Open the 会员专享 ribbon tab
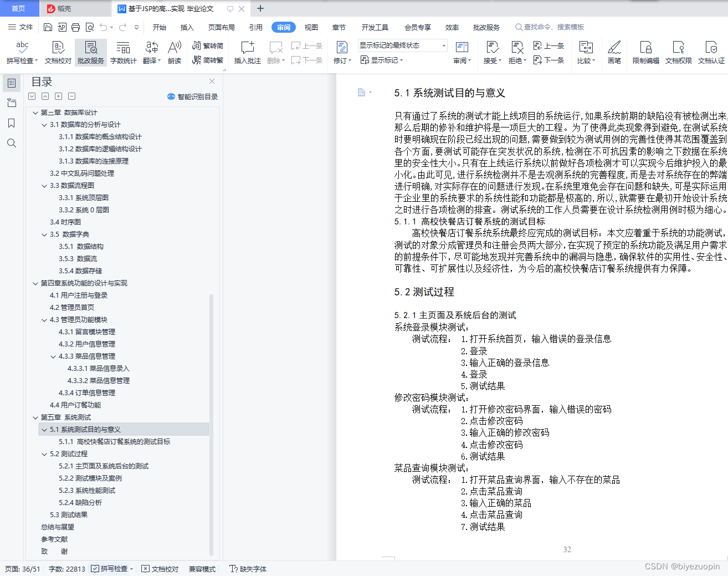The image size is (728, 576). (418, 27)
